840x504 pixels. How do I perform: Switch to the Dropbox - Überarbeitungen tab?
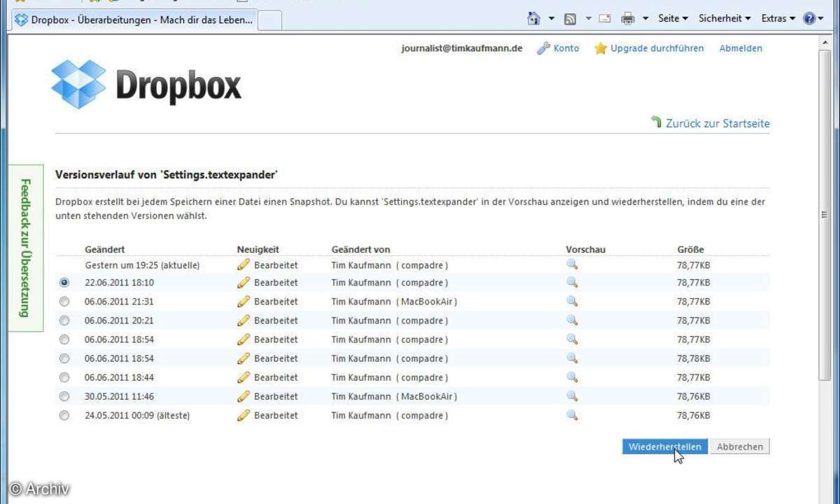[134, 20]
